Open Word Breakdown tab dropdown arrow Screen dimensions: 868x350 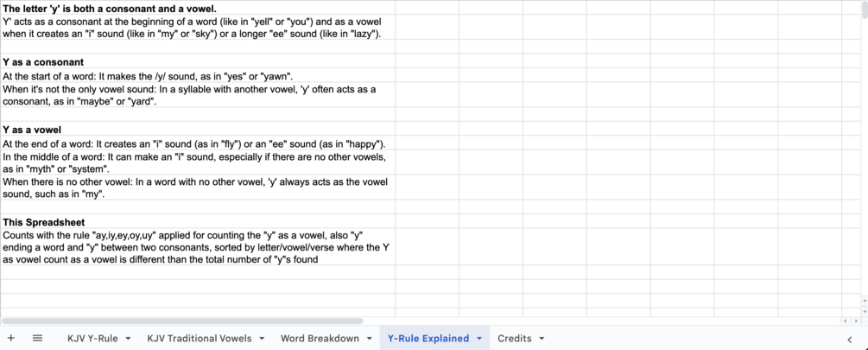coord(370,339)
